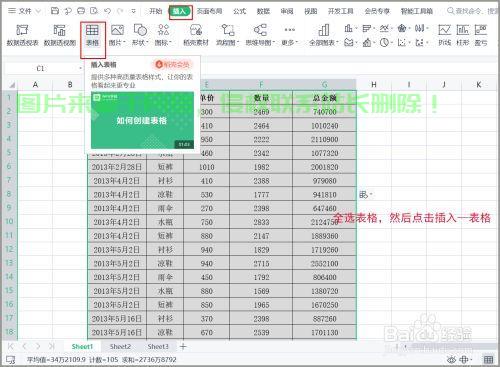Open the paste options smart tag beside row 8
The height and width of the screenshot is (367, 500).
365,194
